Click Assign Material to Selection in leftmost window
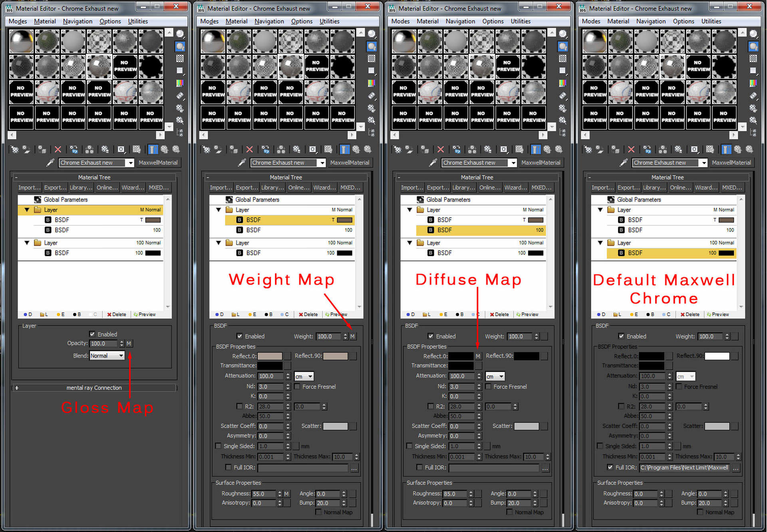This screenshot has width=767, height=532. click(42, 149)
